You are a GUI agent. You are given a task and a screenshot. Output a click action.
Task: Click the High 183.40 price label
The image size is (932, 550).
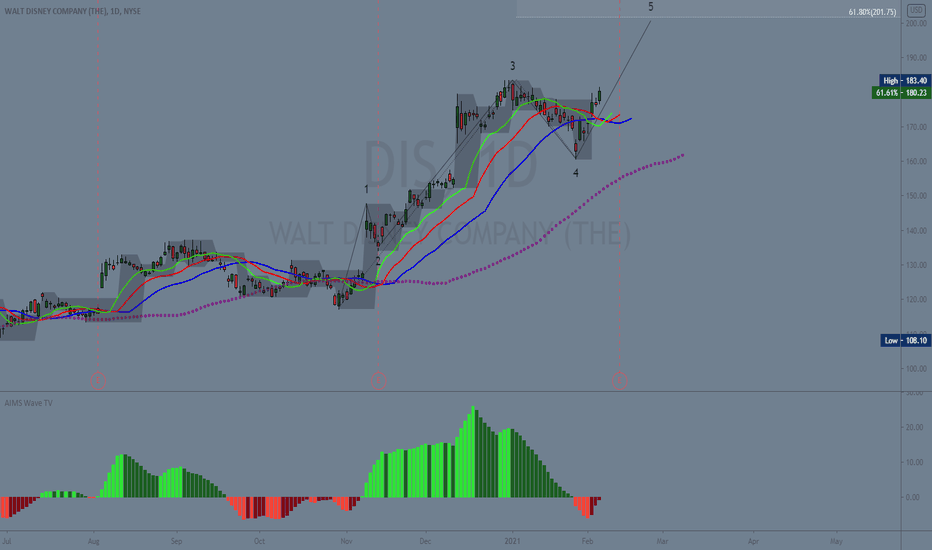904,80
